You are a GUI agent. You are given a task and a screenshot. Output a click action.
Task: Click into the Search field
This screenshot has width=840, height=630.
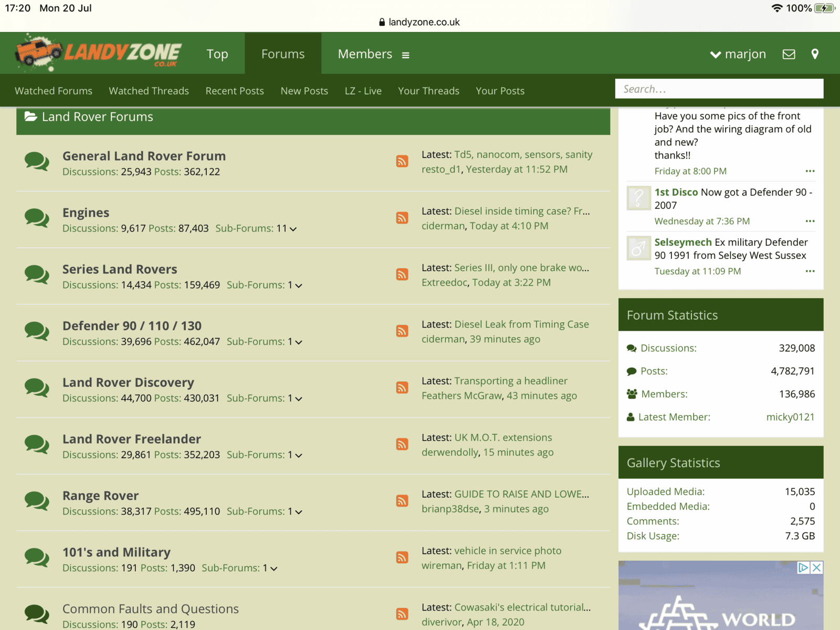pyautogui.click(x=719, y=89)
